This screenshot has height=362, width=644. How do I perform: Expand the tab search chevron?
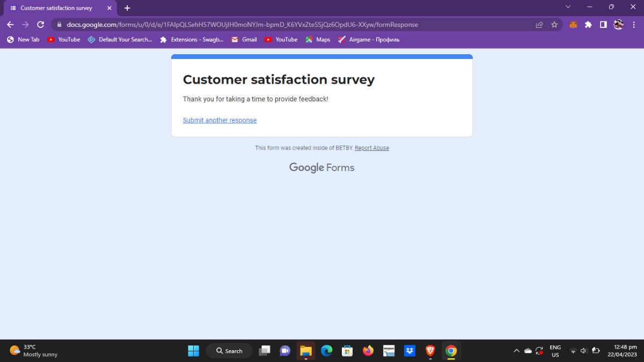click(568, 7)
